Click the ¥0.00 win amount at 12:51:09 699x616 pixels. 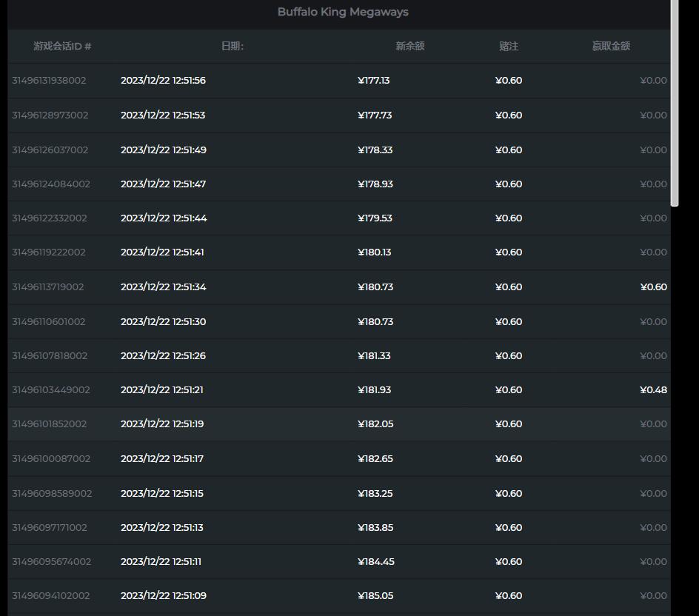pos(654,596)
